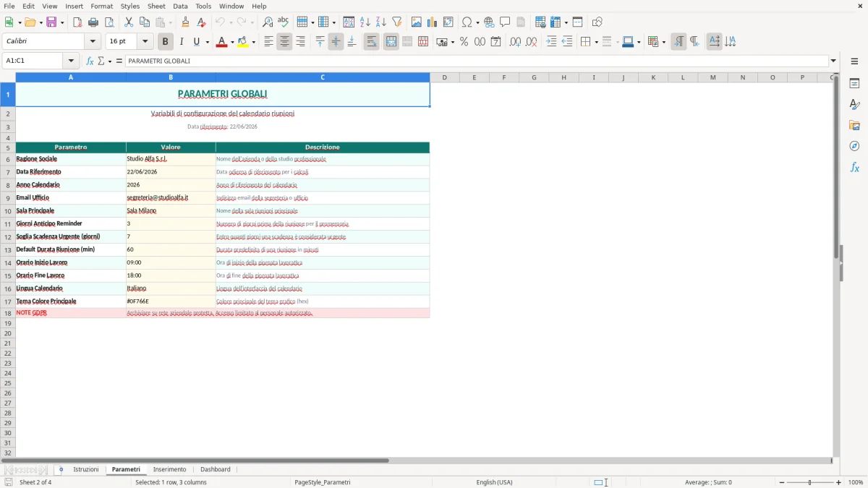The height and width of the screenshot is (488, 868).
Task: Toggle merge and center cells
Action: [391, 42]
